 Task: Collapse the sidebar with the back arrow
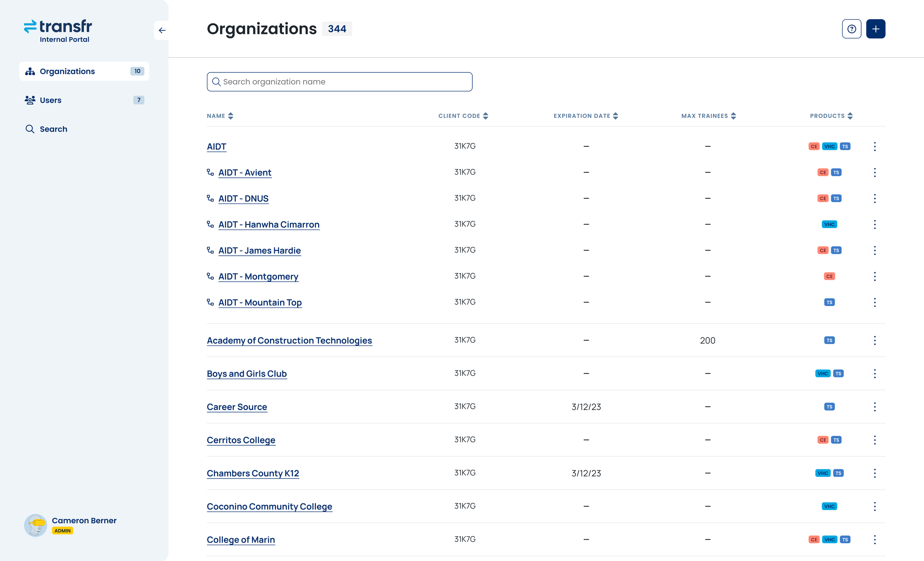[x=162, y=30]
